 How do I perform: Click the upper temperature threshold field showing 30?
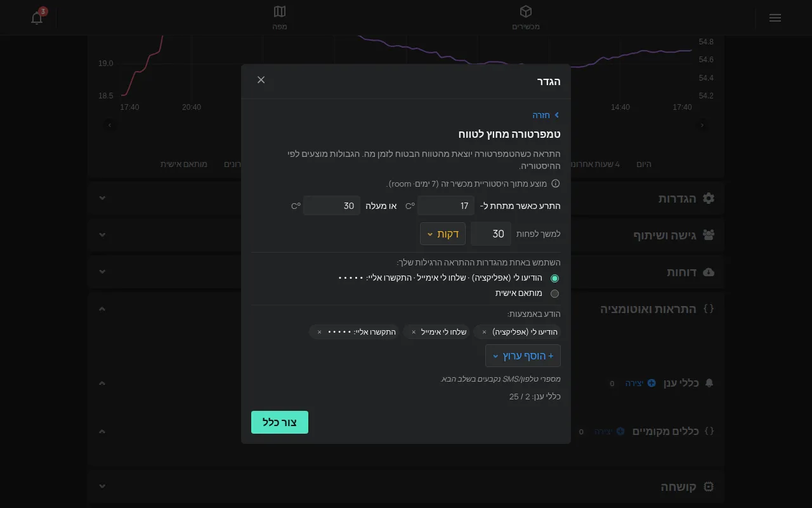pos(332,206)
